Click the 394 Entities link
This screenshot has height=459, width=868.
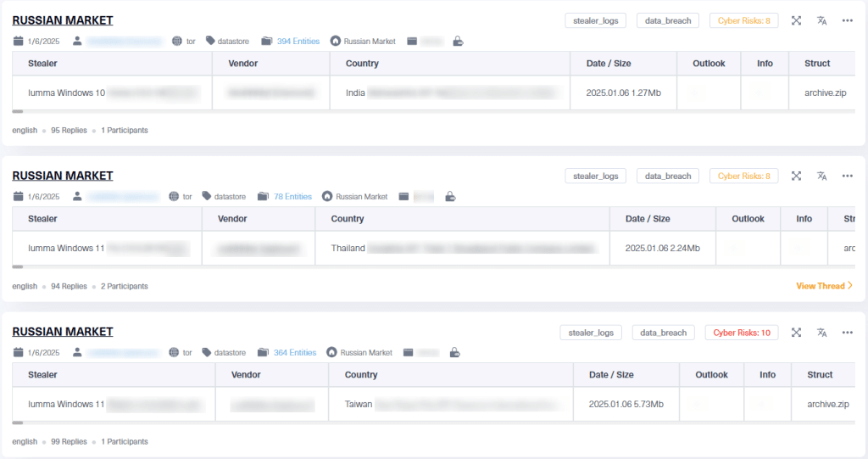pyautogui.click(x=298, y=41)
